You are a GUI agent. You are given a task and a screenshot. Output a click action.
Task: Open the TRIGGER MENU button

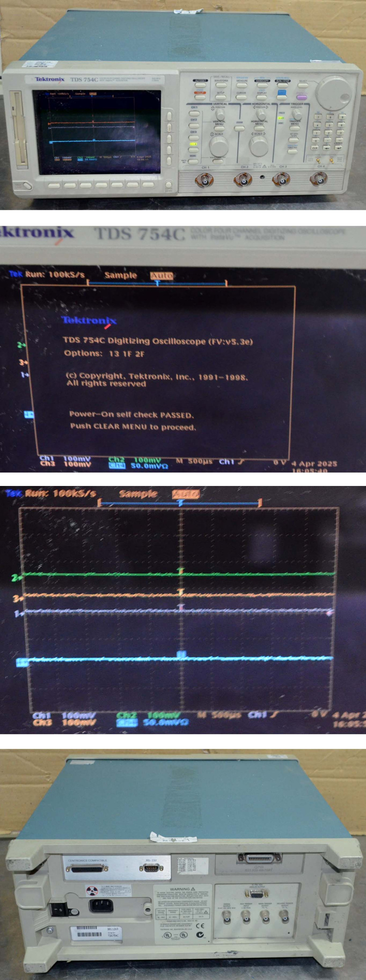(x=295, y=129)
